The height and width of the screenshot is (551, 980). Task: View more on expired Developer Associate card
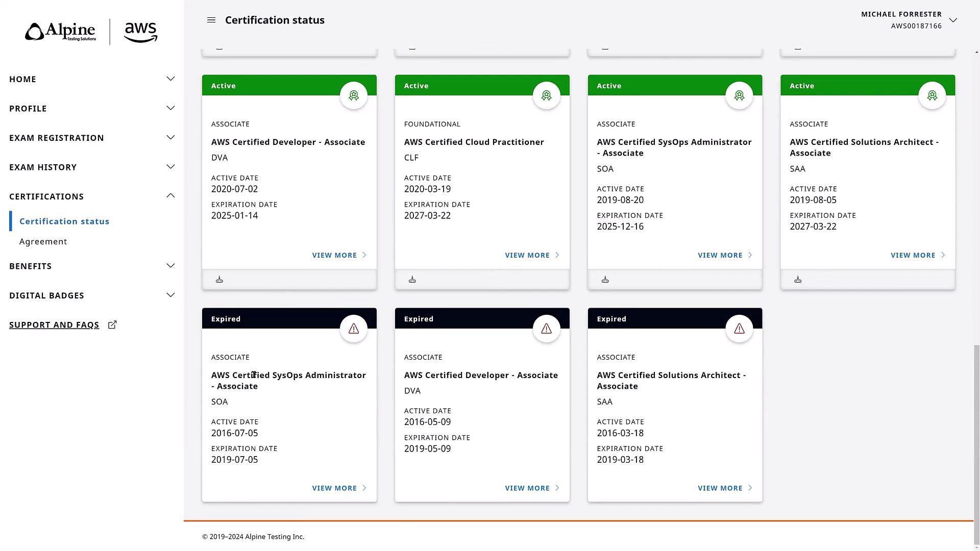(532, 488)
